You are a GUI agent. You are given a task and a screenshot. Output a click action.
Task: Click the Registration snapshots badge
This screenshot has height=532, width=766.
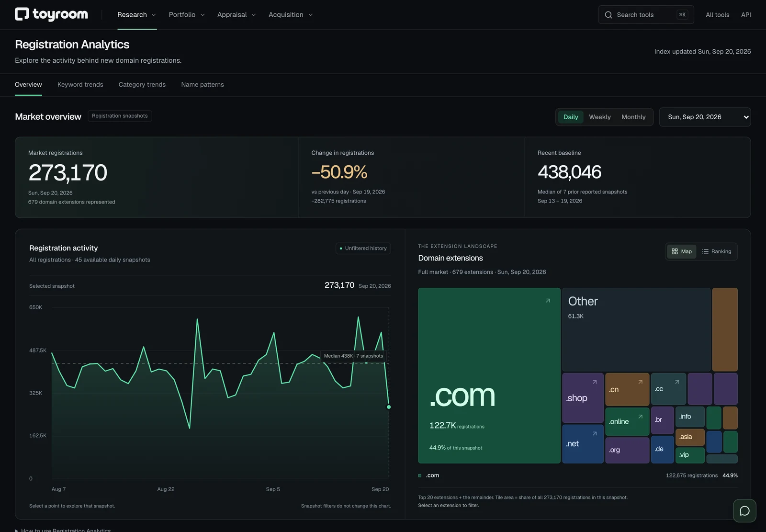point(120,116)
